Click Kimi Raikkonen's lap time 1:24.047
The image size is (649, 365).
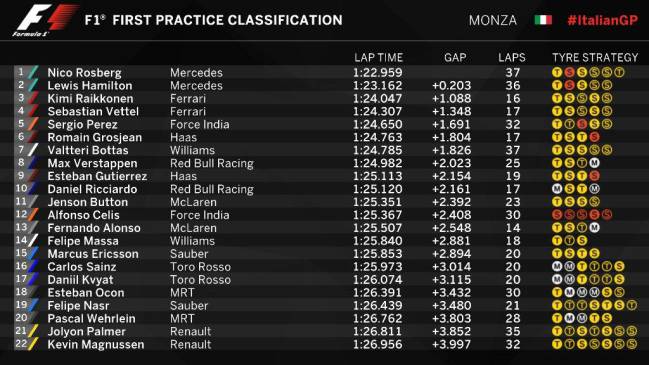377,98
